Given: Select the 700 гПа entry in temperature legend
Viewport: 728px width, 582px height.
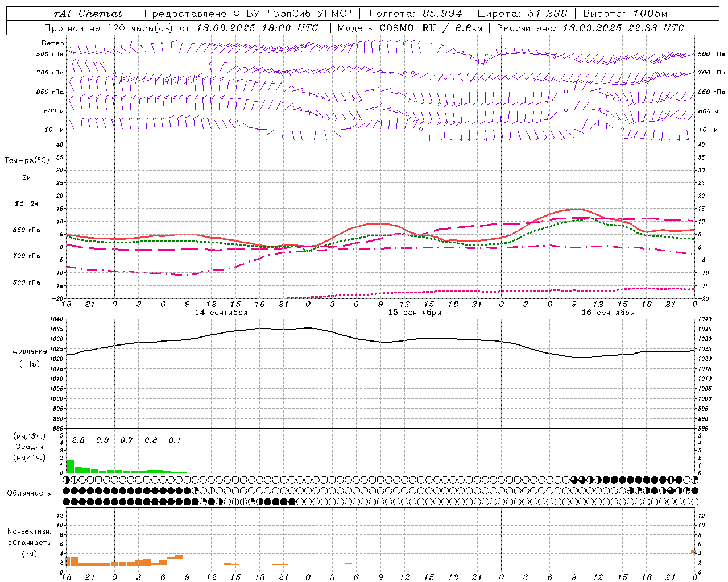Looking at the screenshot, I should click(x=26, y=256).
